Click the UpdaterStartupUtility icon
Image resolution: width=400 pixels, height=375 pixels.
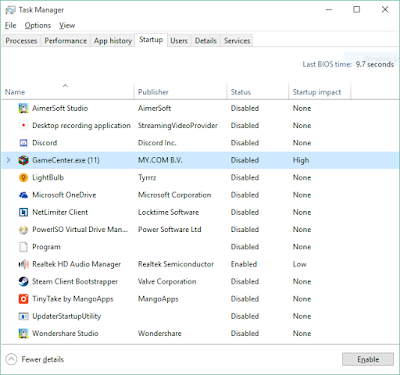pyautogui.click(x=23, y=316)
